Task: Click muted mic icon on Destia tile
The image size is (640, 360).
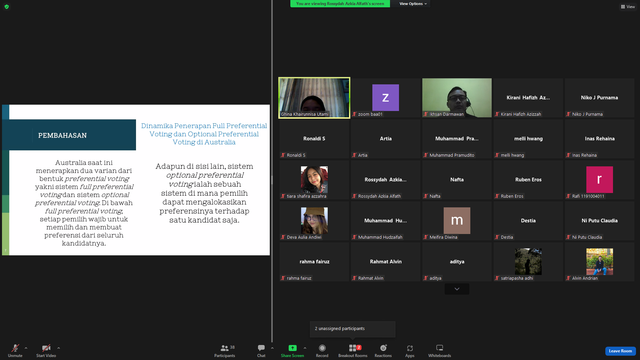Action: [497, 237]
